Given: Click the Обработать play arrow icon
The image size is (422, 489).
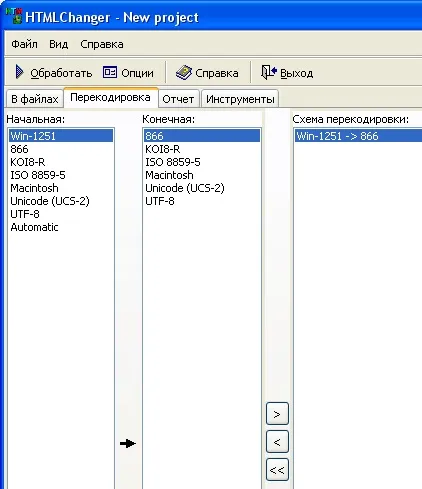Looking at the screenshot, I should pyautogui.click(x=20, y=72).
